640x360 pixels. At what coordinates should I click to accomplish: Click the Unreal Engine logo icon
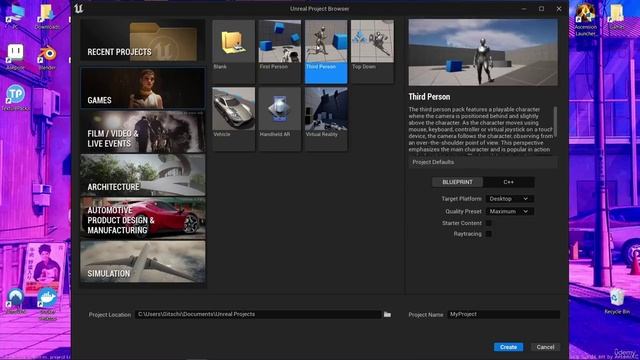click(x=79, y=8)
